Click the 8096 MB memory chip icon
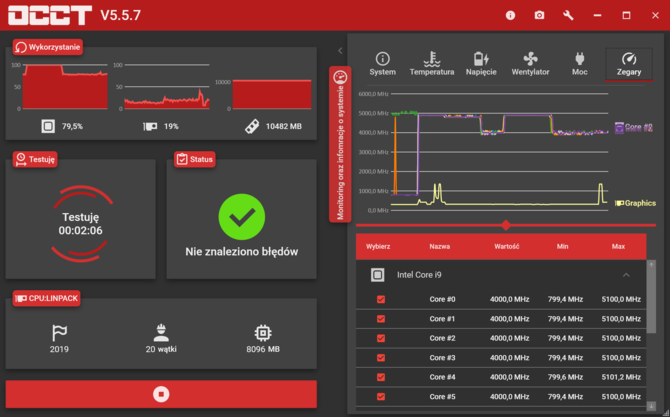 pyautogui.click(x=263, y=333)
